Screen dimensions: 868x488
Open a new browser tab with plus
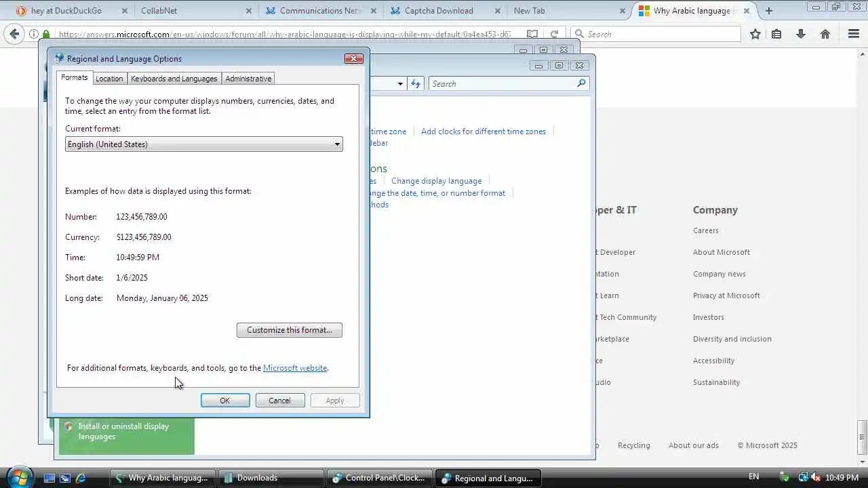coord(768,11)
